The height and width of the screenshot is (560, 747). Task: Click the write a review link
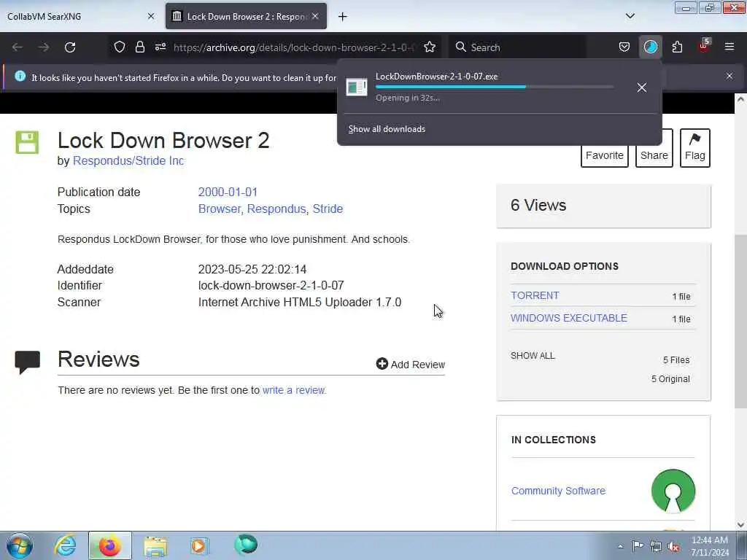click(293, 391)
